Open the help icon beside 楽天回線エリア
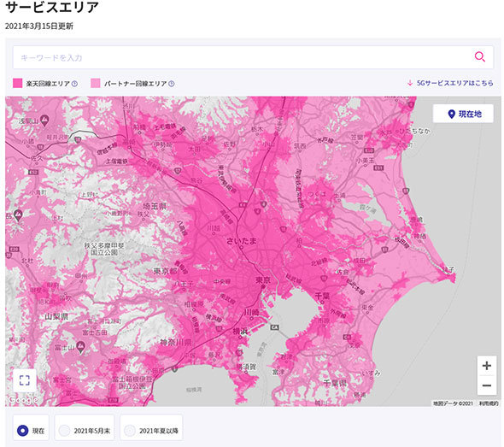Viewport: 504px width, 447px height. pos(74,84)
